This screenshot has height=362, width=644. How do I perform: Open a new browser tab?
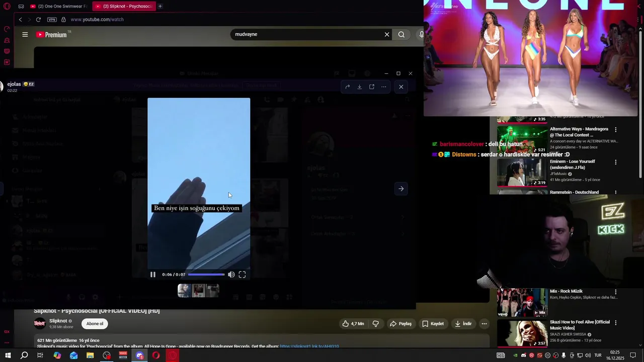[x=160, y=6]
